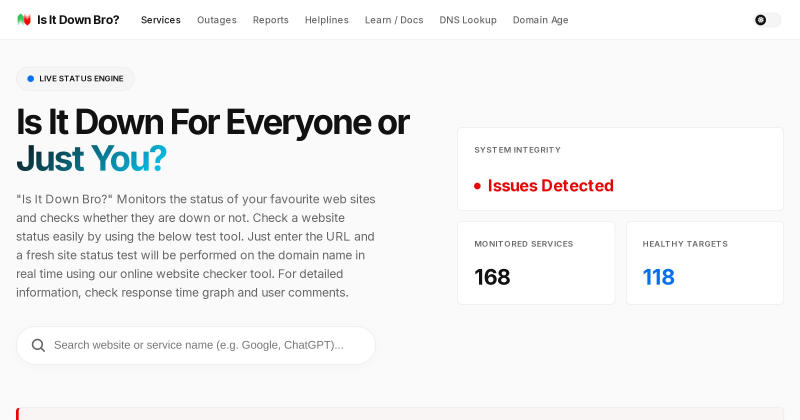Image resolution: width=800 pixels, height=420 pixels.
Task: Select the Healthy Targets 118 card
Action: tap(705, 263)
